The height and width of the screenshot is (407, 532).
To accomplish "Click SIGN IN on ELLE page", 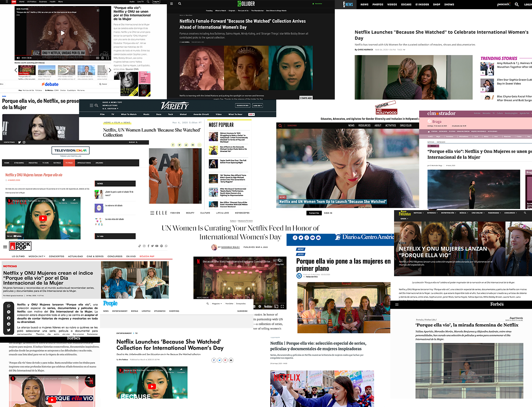I will [x=328, y=213].
